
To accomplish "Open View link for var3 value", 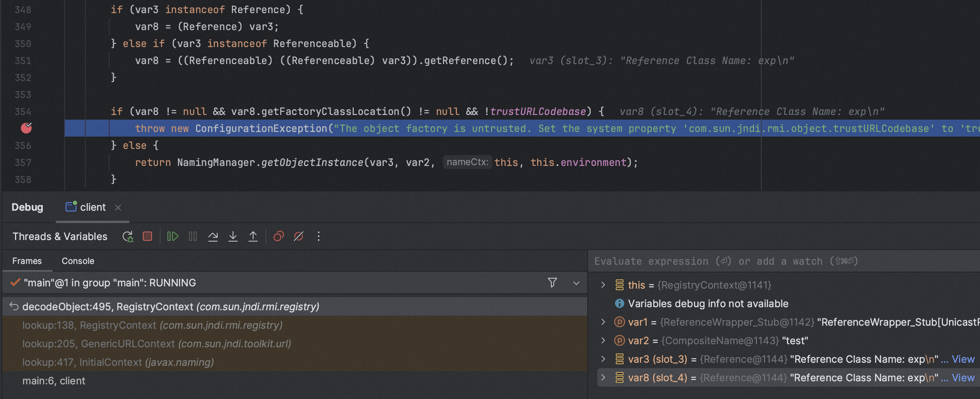I will point(963,359).
